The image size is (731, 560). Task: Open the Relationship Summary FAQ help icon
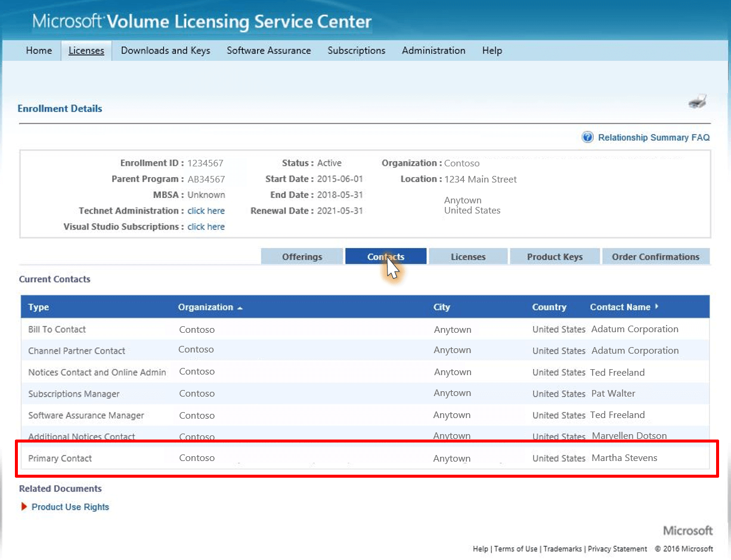pos(587,137)
